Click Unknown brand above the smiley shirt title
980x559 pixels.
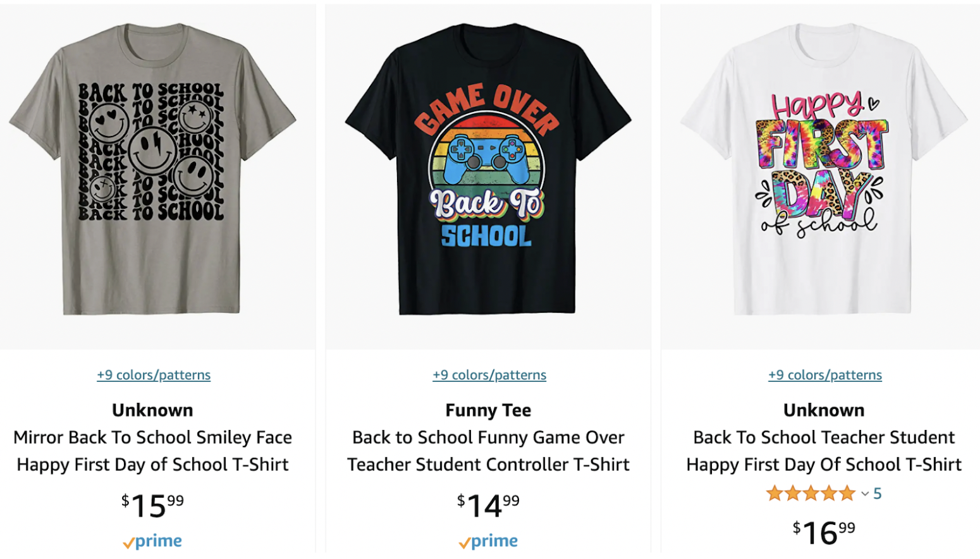[152, 410]
